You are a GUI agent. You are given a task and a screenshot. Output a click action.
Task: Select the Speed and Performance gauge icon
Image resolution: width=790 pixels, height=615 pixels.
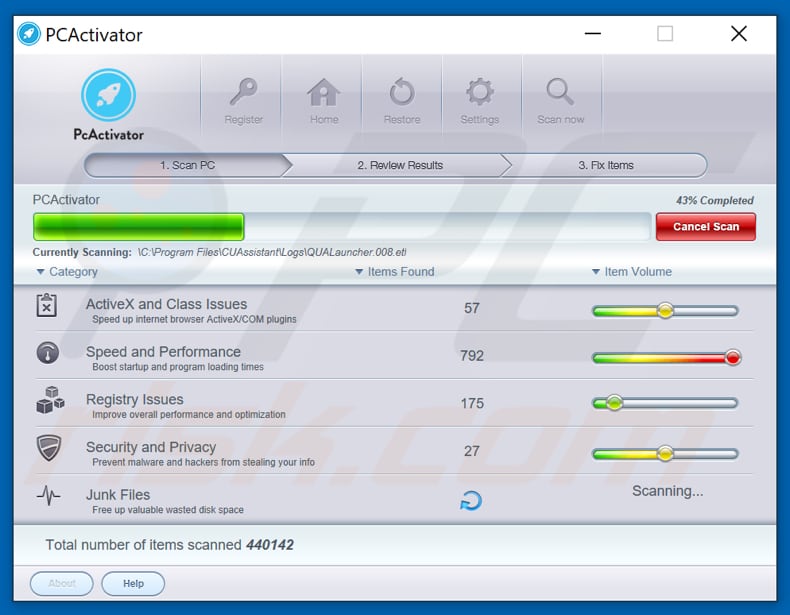pyautogui.click(x=48, y=353)
